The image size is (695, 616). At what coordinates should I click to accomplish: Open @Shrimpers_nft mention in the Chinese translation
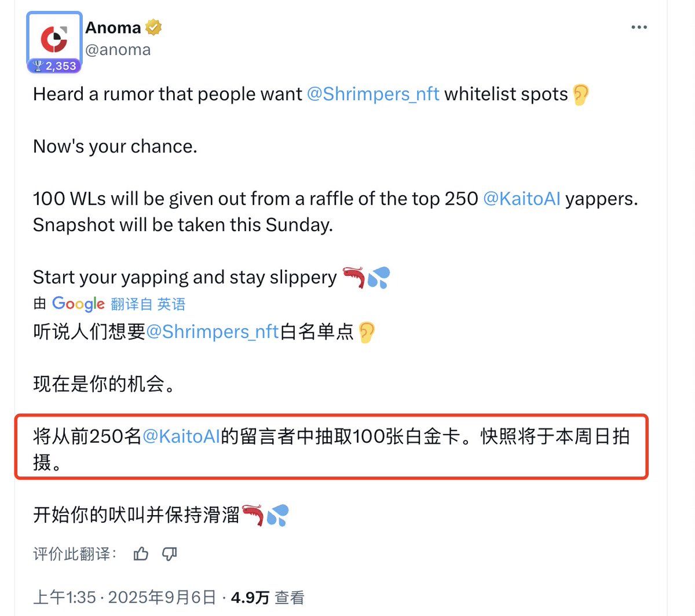pos(213,331)
